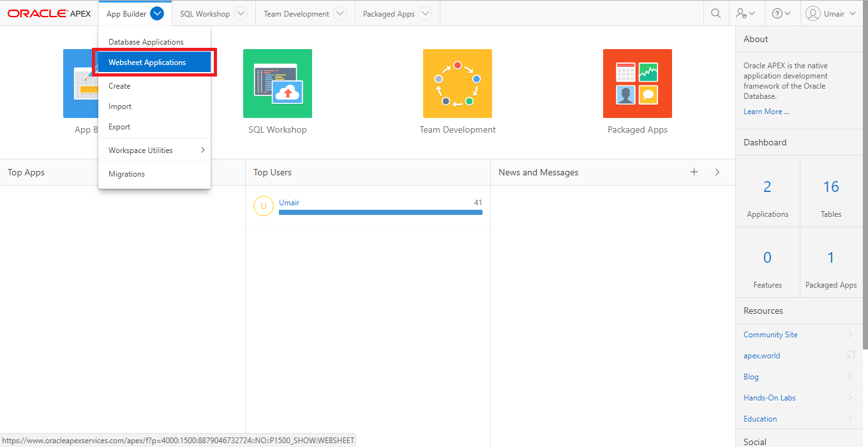
Task: Open News and Messages arrow icon
Action: 717,172
